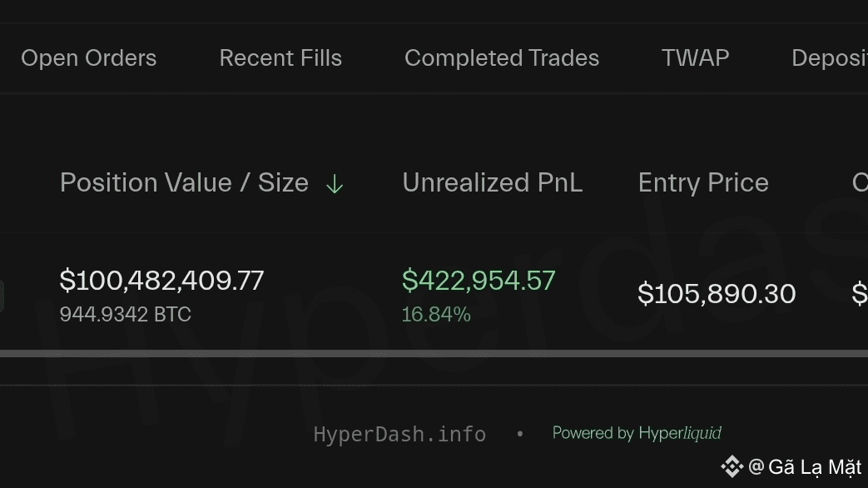868x488 pixels.
Task: Open the HyperDash.info website link
Action: (x=399, y=434)
